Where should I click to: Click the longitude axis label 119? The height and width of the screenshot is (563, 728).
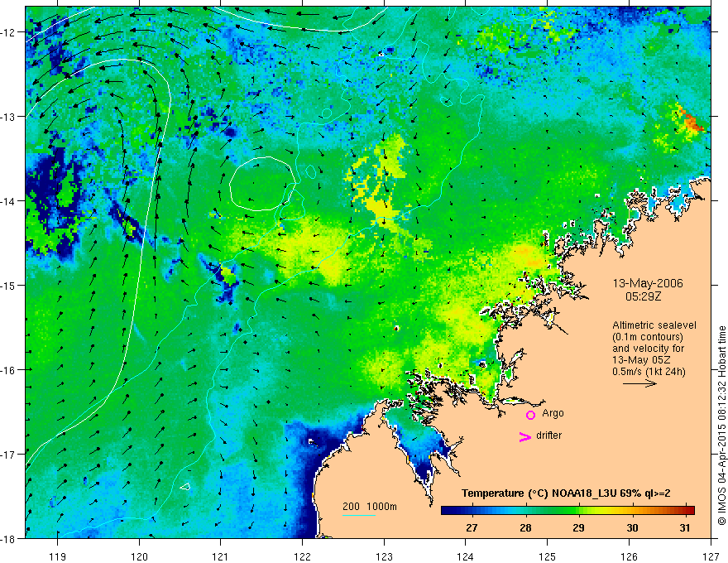click(x=58, y=556)
